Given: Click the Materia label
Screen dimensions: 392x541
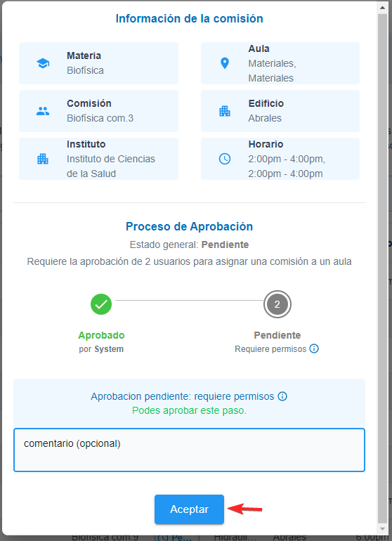Looking at the screenshot, I should tap(84, 56).
